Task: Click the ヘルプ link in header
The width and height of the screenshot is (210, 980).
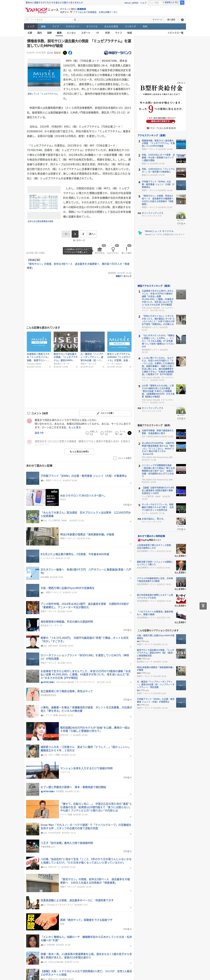Action: point(143,3)
